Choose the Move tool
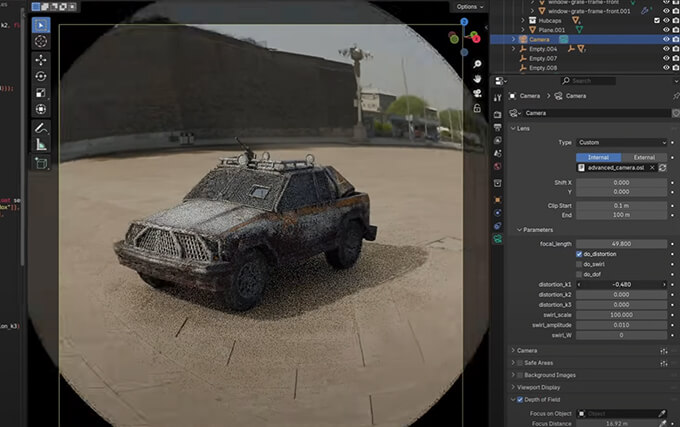Screen dimensions: 680x427 (x=41, y=60)
